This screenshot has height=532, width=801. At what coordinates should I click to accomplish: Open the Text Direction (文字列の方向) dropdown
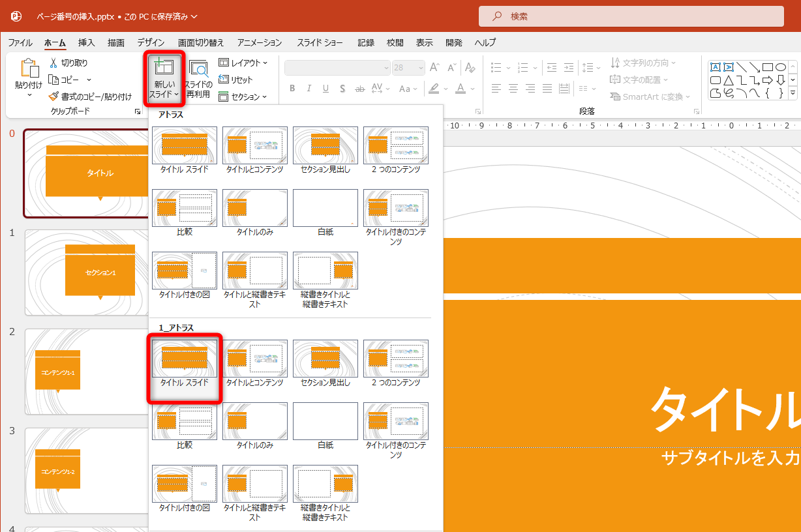643,63
